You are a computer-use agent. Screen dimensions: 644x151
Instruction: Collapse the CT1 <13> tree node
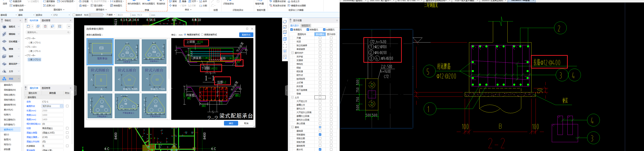pyautogui.click(x=25, y=47)
